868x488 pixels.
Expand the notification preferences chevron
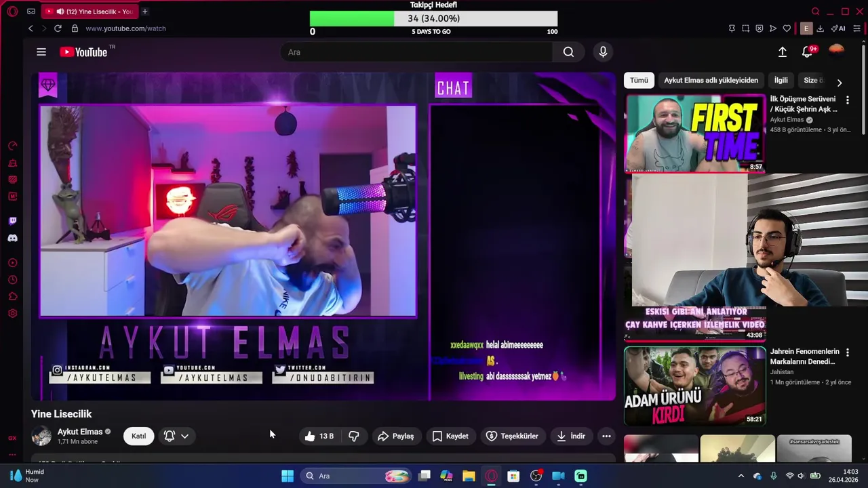pyautogui.click(x=184, y=436)
